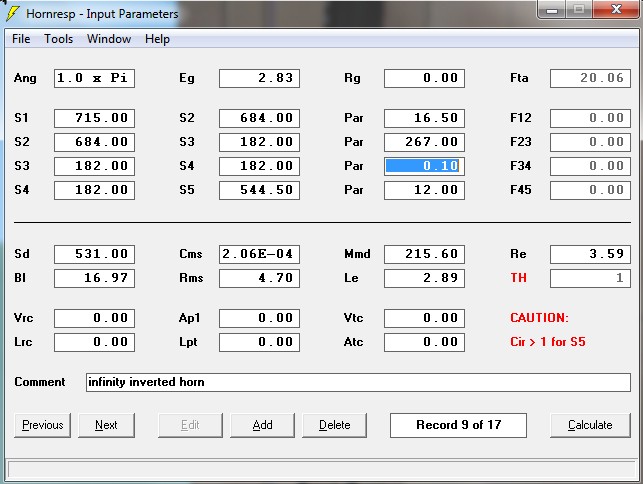Image resolution: width=643 pixels, height=484 pixels.
Task: Select the Le field 2.89
Action: (424, 279)
